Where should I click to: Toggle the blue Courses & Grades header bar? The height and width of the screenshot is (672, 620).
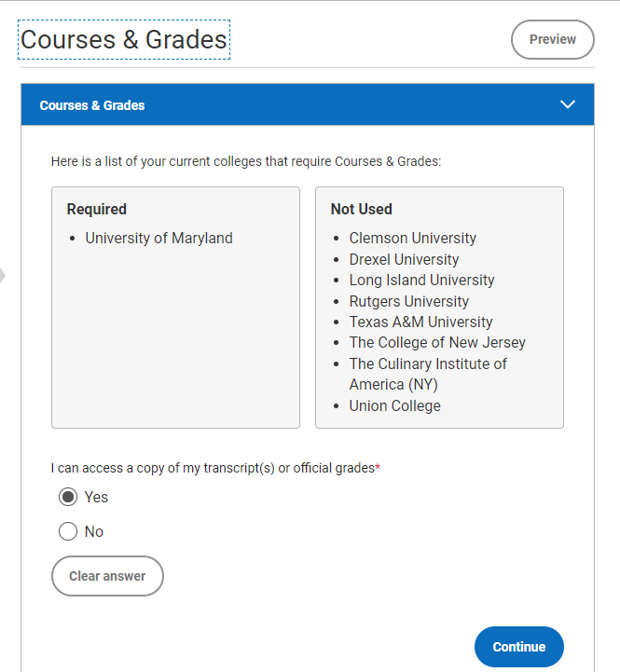click(308, 104)
